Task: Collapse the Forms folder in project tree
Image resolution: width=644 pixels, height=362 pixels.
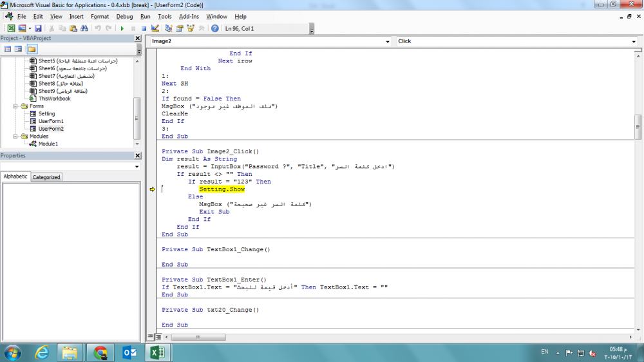Action: point(15,106)
